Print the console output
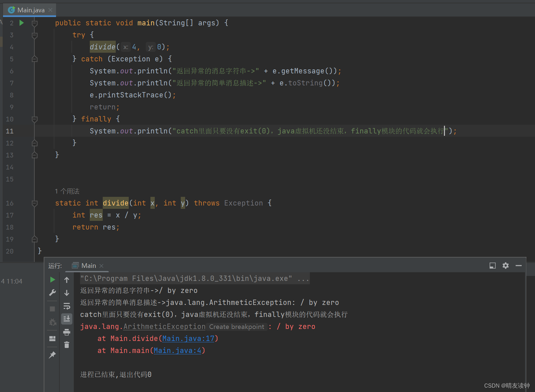535x392 pixels. [67, 332]
